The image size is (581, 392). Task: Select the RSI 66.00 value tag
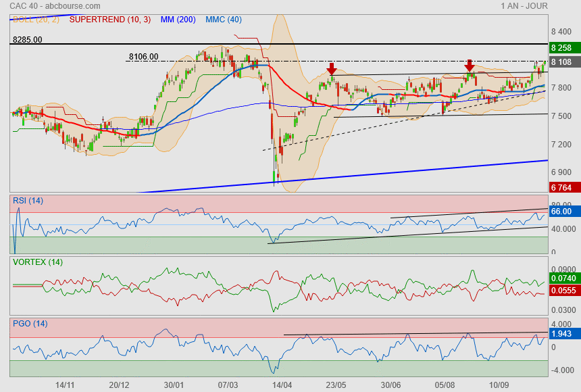pos(562,212)
